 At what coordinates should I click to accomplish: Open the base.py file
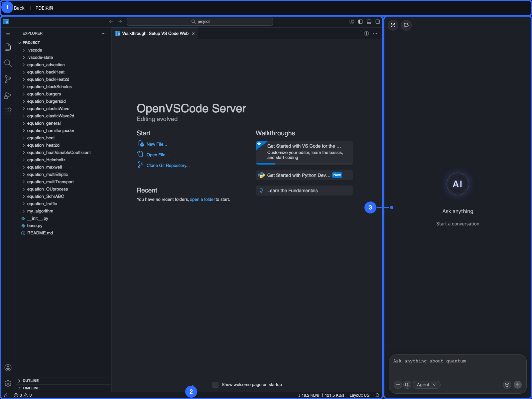click(x=64, y=226)
